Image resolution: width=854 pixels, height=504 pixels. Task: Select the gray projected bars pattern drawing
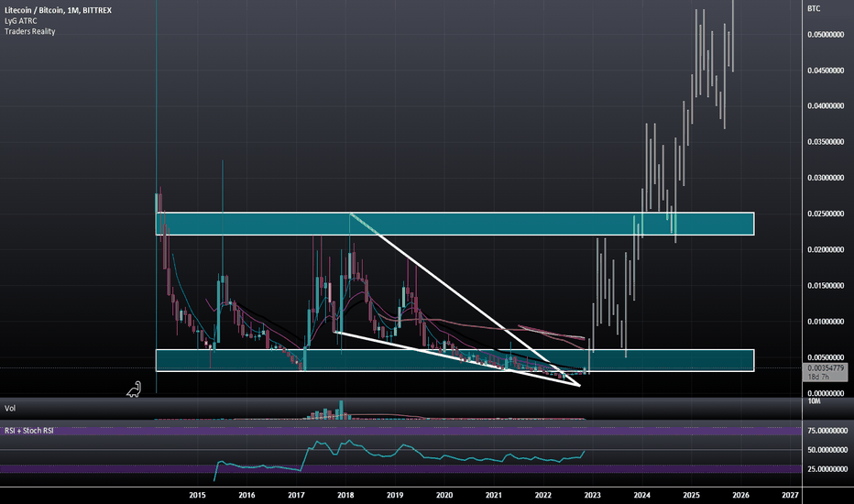(x=662, y=185)
